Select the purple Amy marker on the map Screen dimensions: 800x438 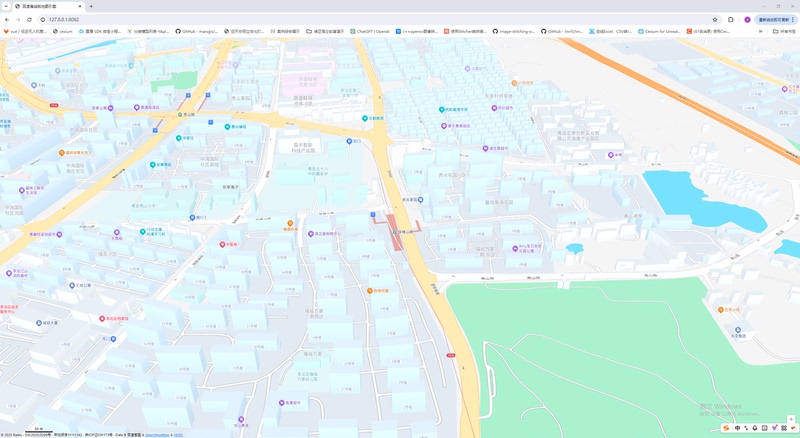pyautogui.click(x=515, y=249)
